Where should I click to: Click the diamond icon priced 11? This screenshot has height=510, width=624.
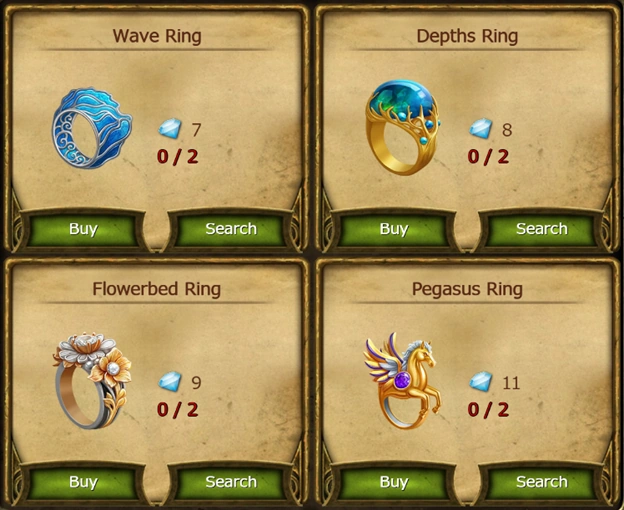[x=481, y=382]
